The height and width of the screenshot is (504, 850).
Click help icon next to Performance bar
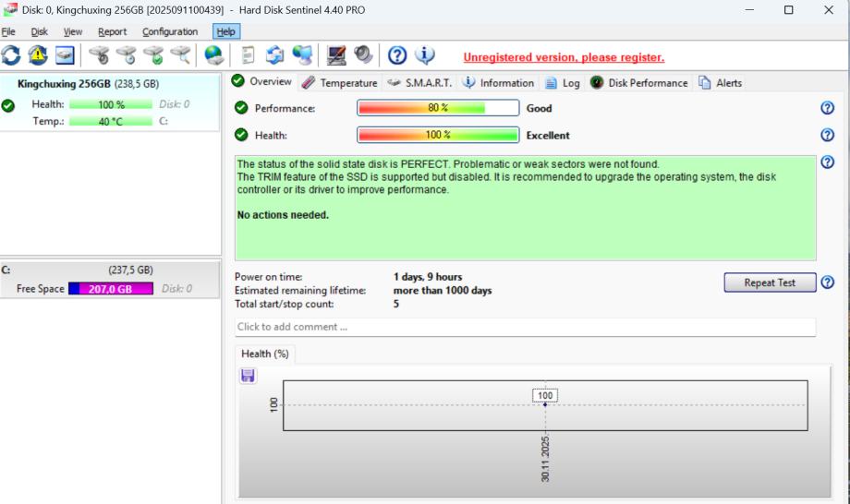[827, 108]
